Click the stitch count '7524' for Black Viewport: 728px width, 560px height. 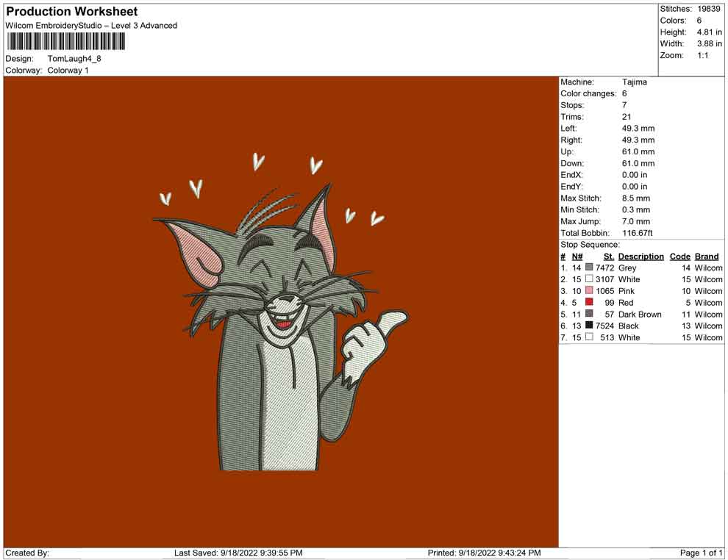click(605, 326)
